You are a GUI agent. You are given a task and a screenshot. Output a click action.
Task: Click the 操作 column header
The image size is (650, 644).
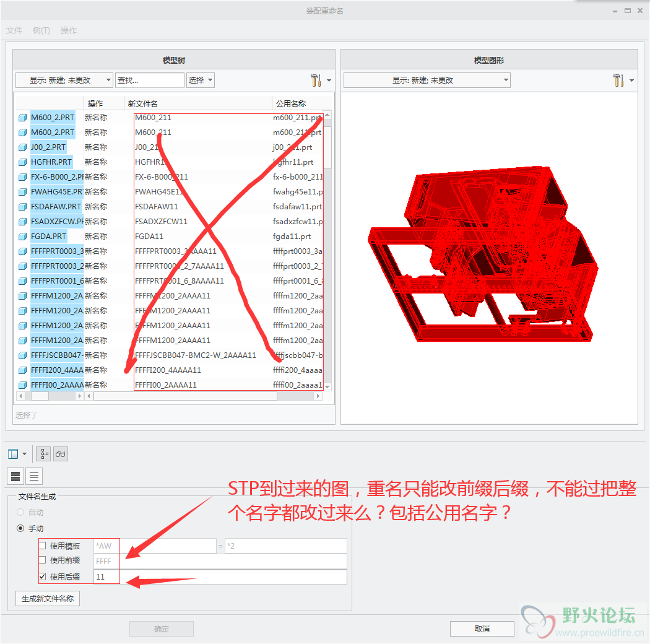(104, 103)
